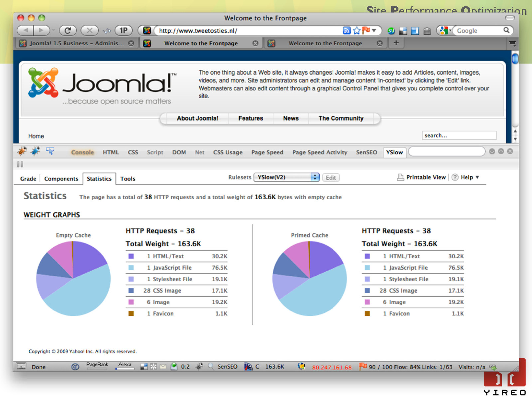
Task: Open The Community menu item
Action: click(x=341, y=118)
